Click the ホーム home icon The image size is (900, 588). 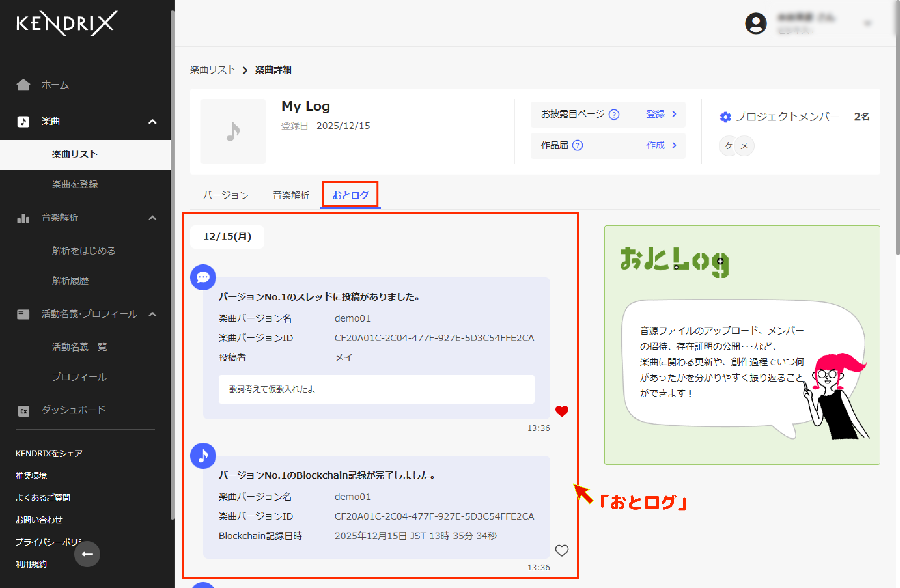pyautogui.click(x=23, y=85)
